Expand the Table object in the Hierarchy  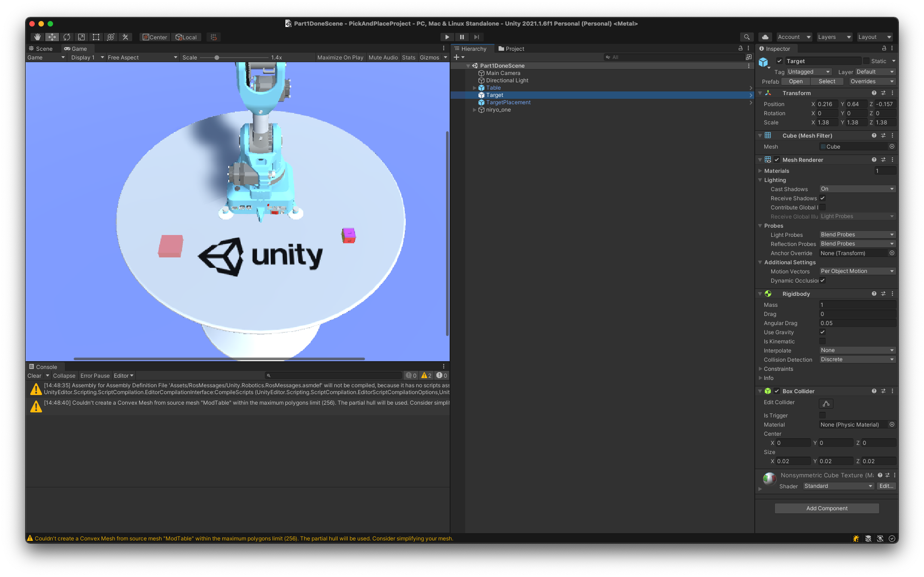[474, 87]
